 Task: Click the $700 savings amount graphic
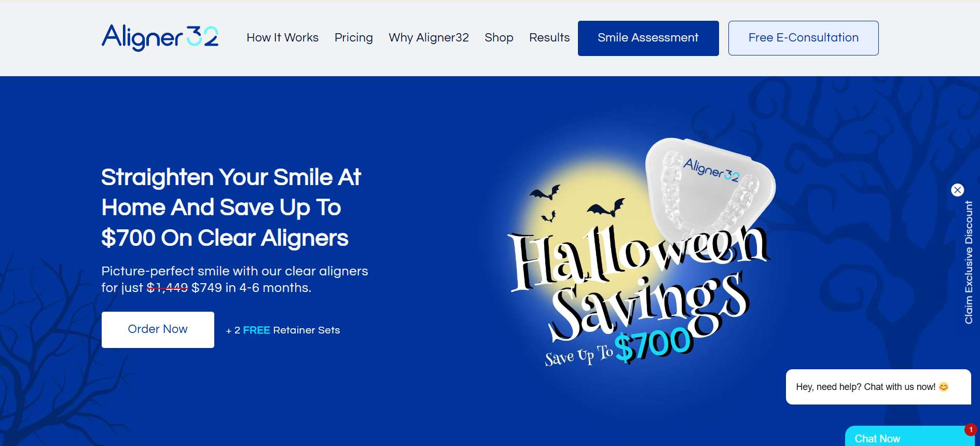[x=653, y=344]
